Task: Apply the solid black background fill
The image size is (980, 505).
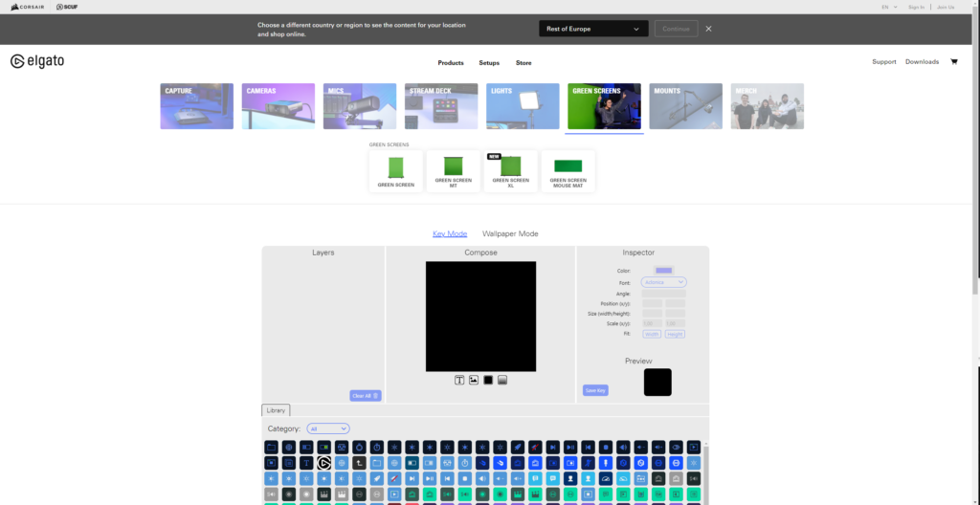Action: [x=488, y=380]
